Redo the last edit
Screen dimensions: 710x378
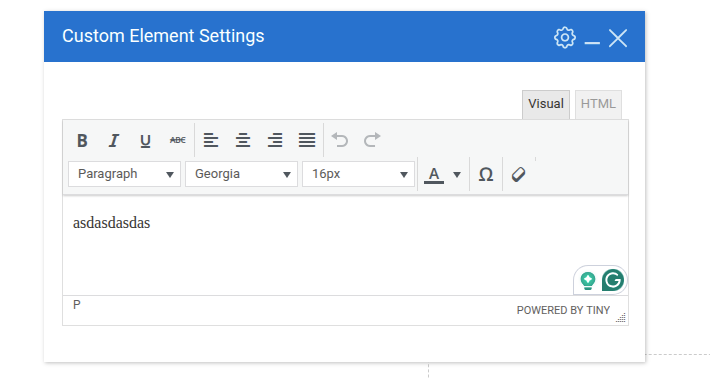[x=372, y=140]
